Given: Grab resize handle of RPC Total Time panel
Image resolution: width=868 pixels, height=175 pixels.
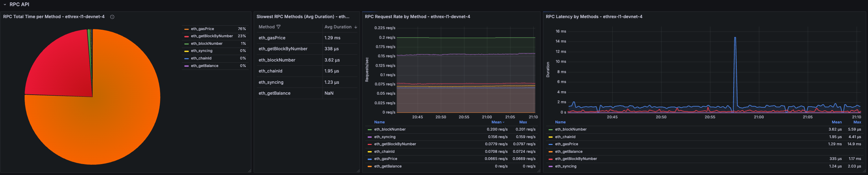Looking at the screenshot, I should click(249, 171).
